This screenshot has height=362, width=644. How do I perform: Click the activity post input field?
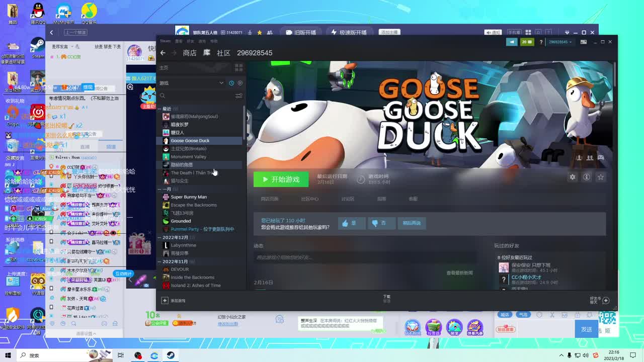(365, 257)
